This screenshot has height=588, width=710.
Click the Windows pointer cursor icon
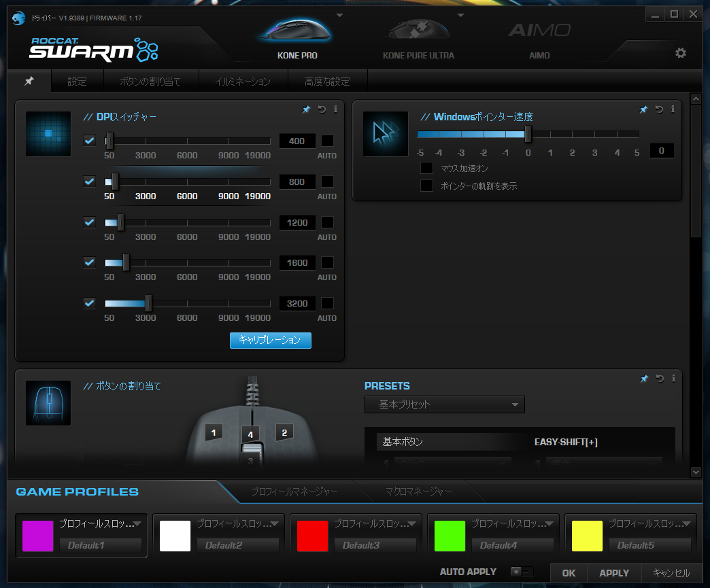coord(386,133)
